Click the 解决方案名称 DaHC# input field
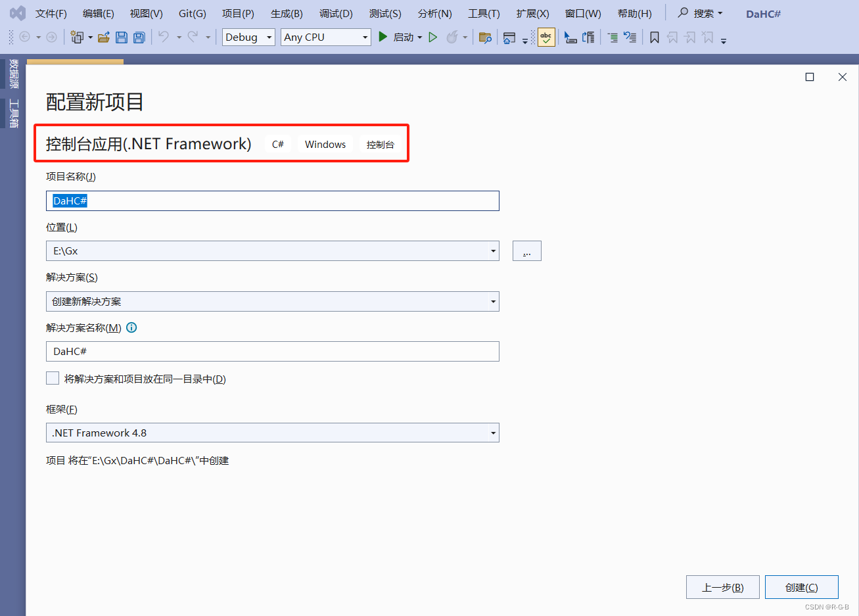The image size is (859, 616). (x=273, y=352)
